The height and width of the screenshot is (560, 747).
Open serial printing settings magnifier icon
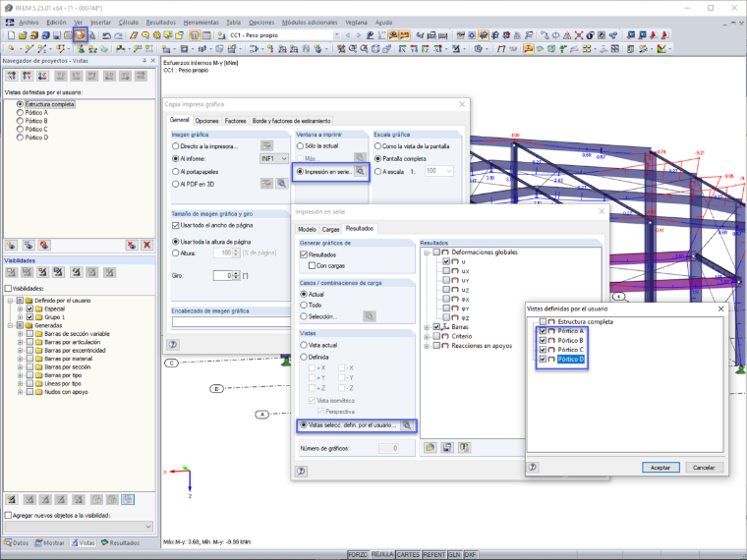point(361,171)
